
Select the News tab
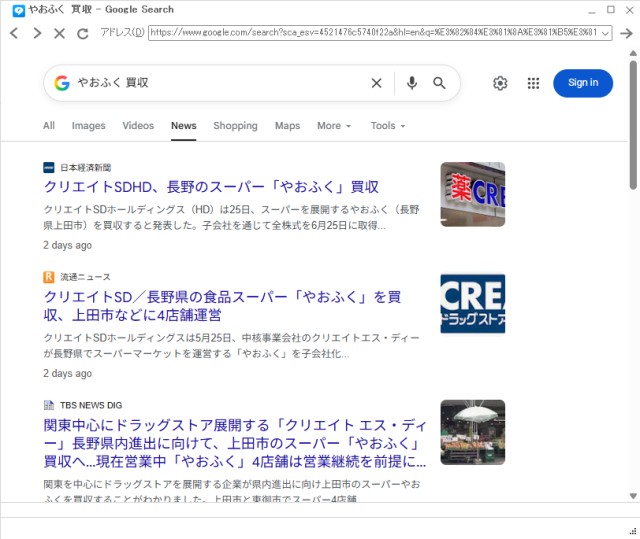[x=184, y=126]
